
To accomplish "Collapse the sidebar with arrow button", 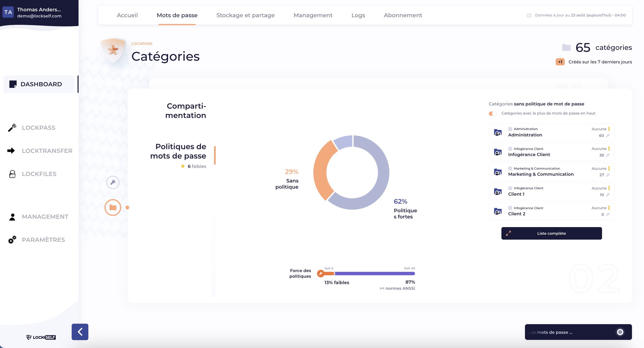I will (x=80, y=332).
